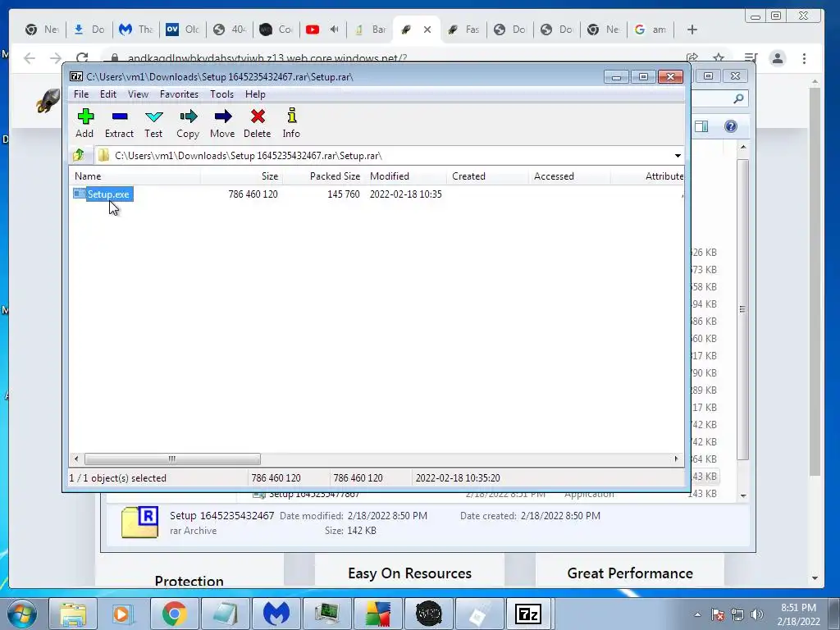Open Chrome from the taskbar

[174, 614]
